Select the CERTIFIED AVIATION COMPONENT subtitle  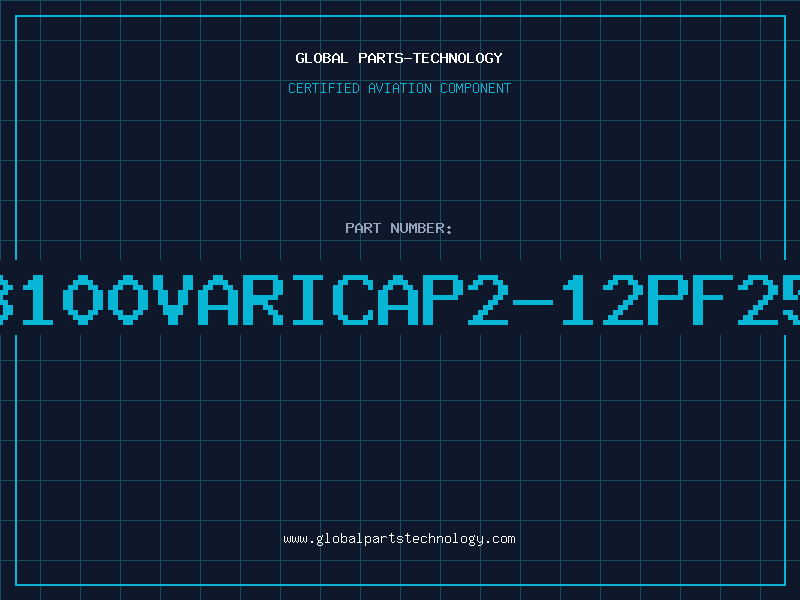(399, 88)
